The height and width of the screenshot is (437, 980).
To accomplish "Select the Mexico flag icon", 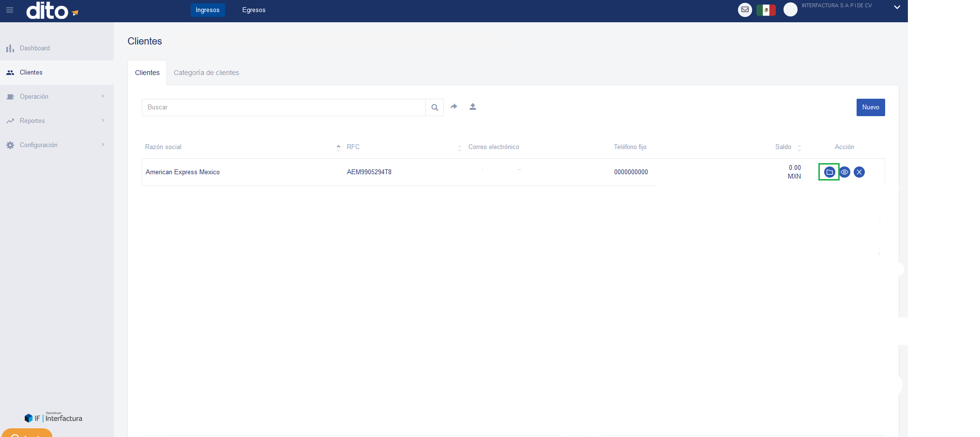I will [766, 10].
